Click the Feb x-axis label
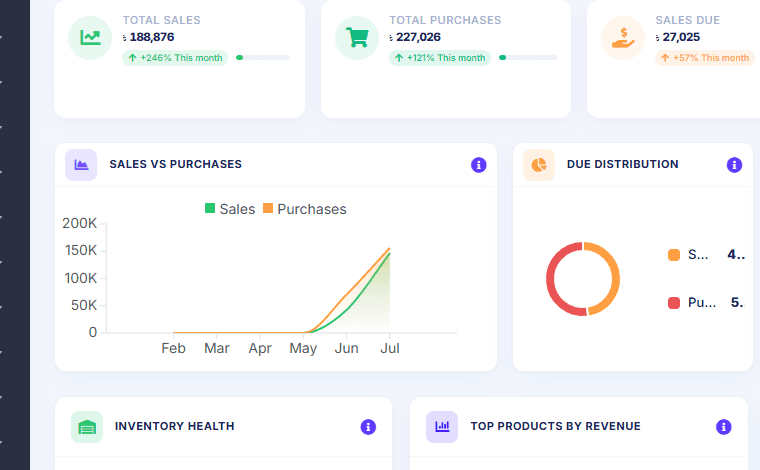The image size is (760, 470). point(174,348)
